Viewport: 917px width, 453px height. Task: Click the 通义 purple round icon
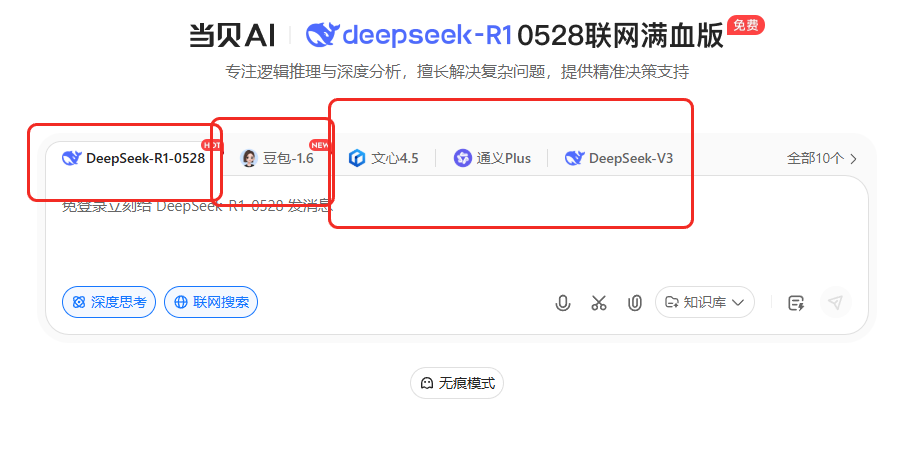click(x=463, y=158)
